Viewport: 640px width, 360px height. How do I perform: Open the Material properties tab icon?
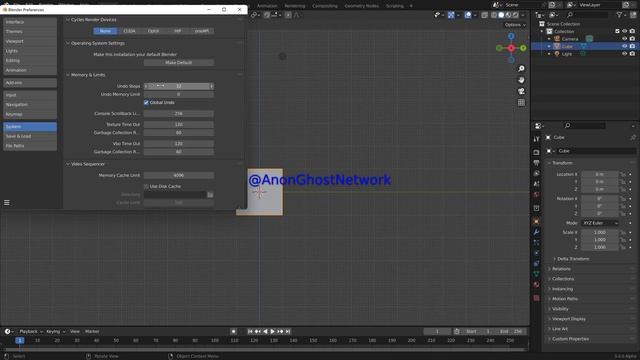tap(536, 284)
